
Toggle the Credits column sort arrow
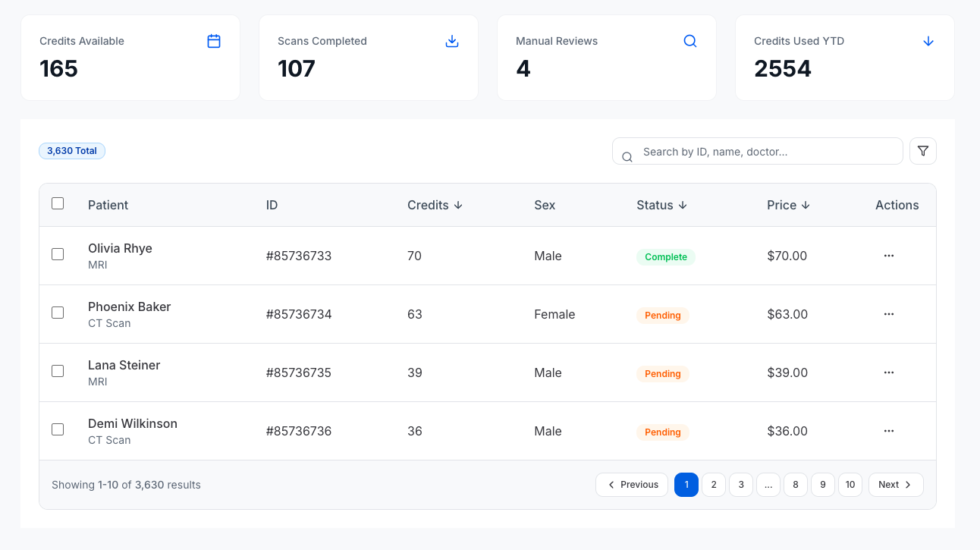pyautogui.click(x=458, y=205)
